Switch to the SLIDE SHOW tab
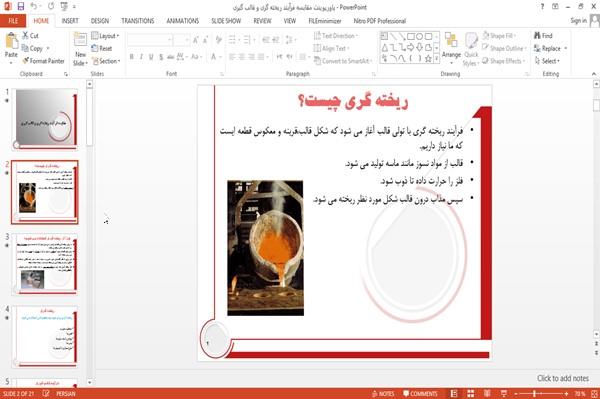 point(226,21)
